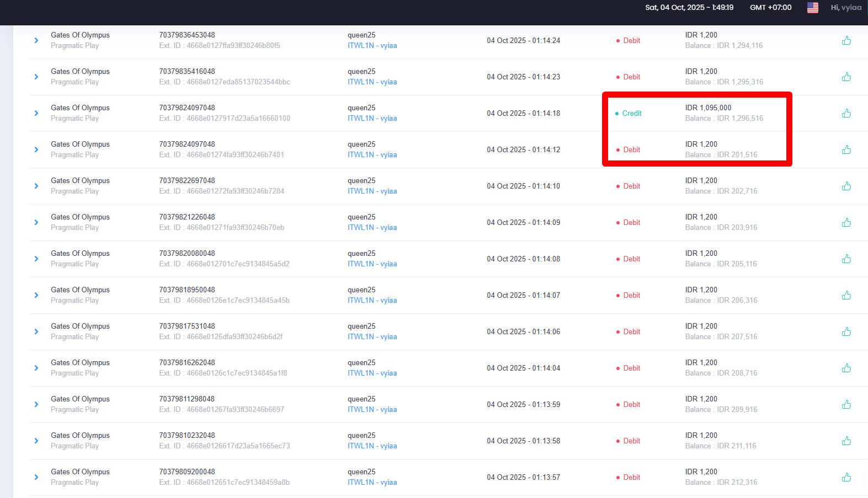Click thumbs-up icon for transaction 70379818950048
This screenshot has height=498, width=868.
(x=846, y=295)
